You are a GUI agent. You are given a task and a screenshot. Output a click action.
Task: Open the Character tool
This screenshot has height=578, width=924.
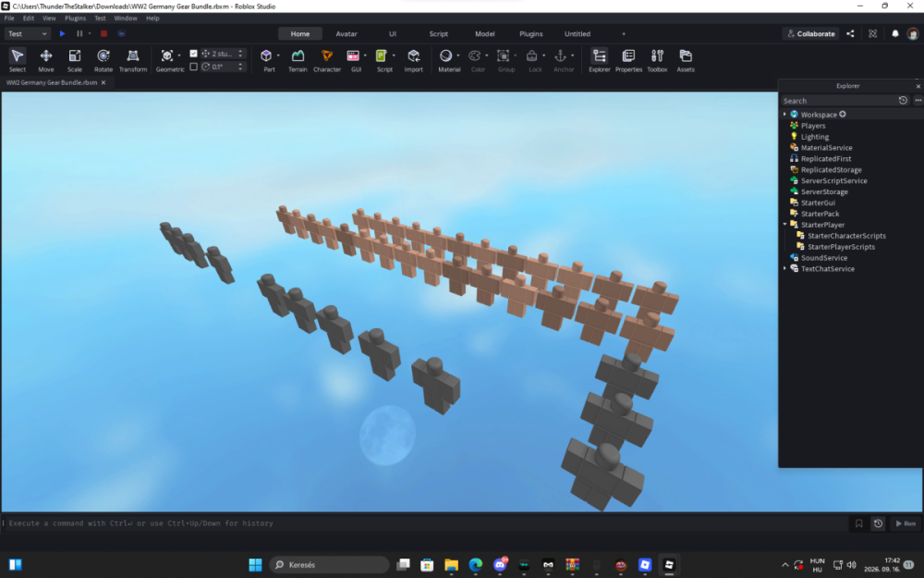[x=327, y=60]
